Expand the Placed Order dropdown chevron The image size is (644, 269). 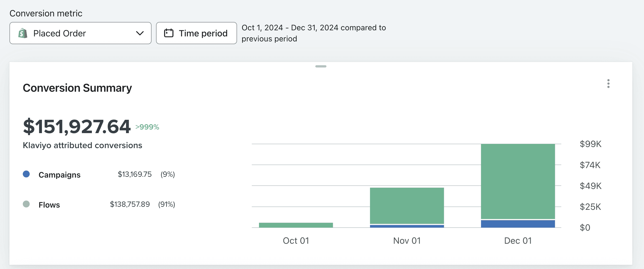tap(140, 33)
